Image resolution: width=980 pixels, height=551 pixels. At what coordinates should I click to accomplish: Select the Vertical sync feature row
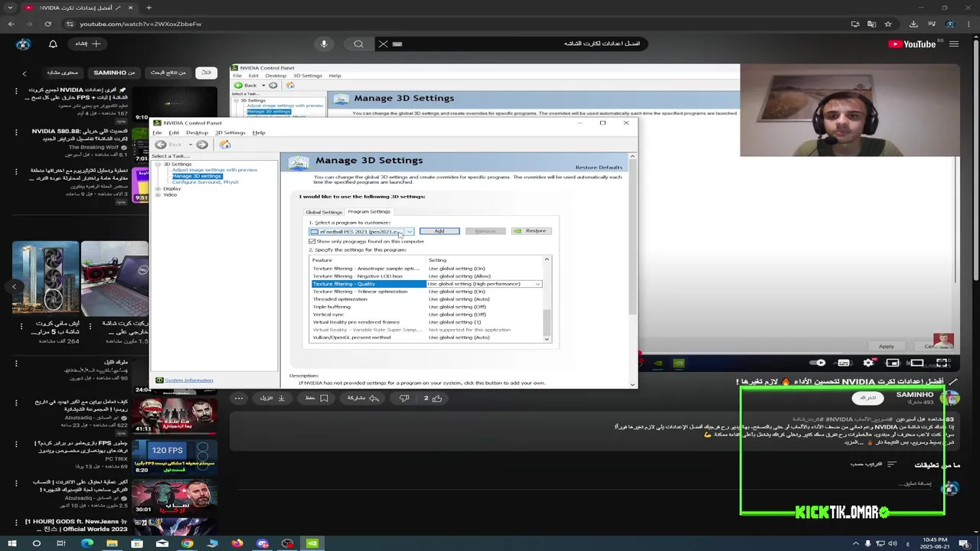pyautogui.click(x=426, y=315)
